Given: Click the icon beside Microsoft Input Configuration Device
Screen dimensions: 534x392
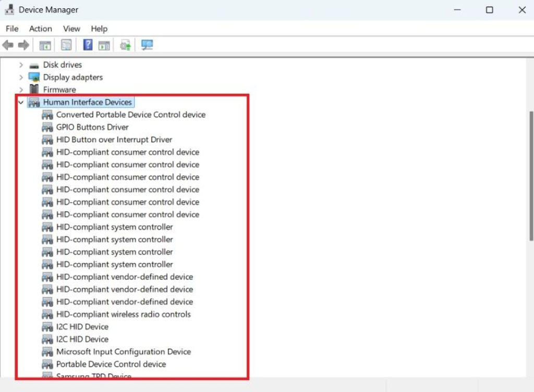Looking at the screenshot, I should point(47,352).
